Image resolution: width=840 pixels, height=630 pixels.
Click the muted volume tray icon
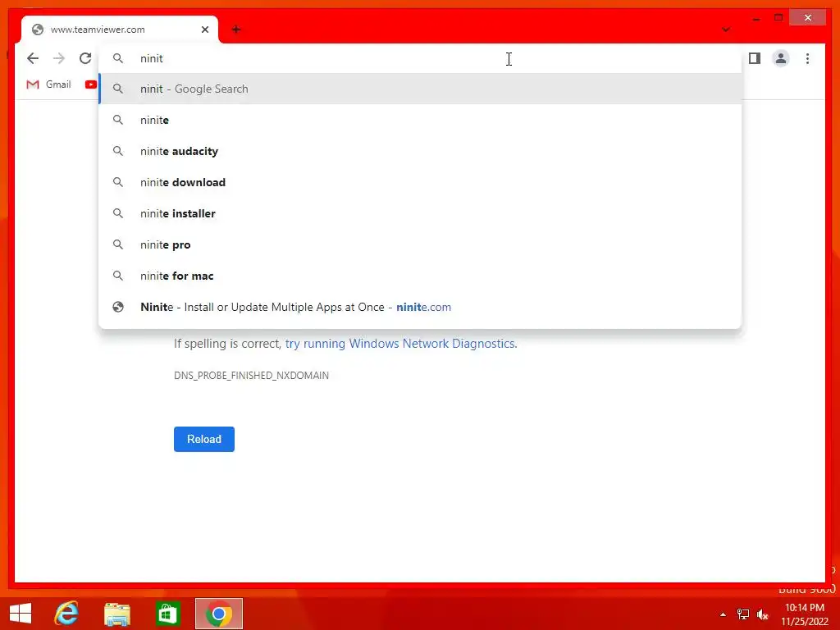click(763, 614)
